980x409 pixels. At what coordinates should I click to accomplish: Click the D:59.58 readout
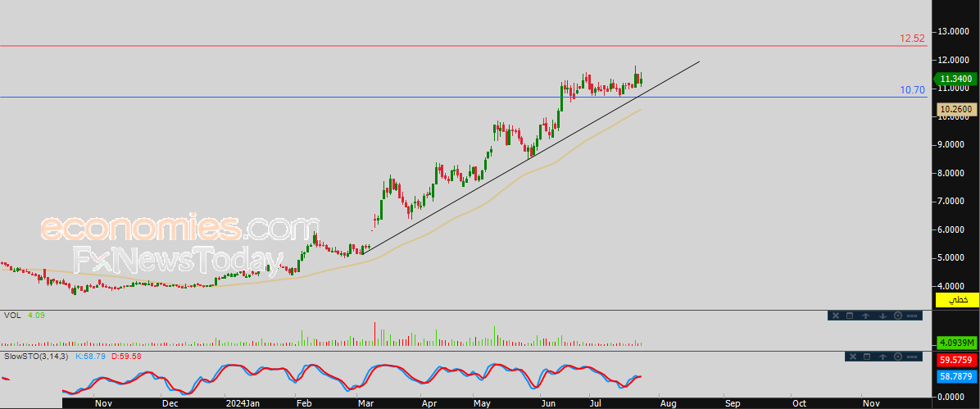click(127, 356)
